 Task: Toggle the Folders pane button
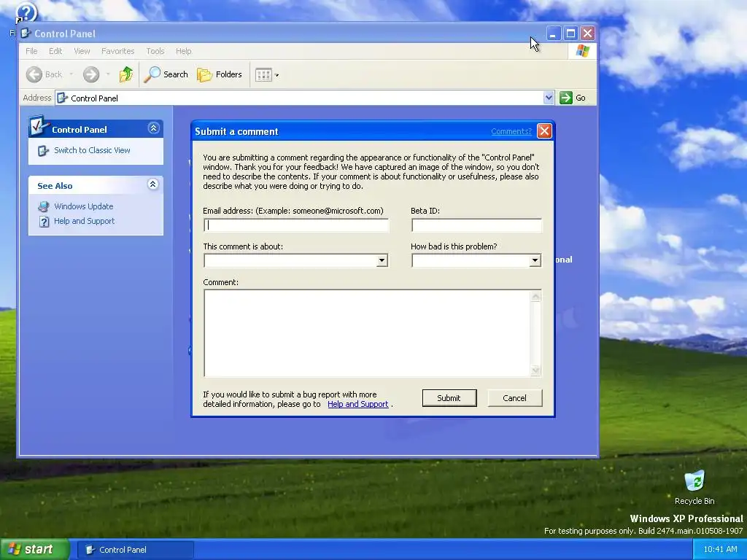point(220,74)
